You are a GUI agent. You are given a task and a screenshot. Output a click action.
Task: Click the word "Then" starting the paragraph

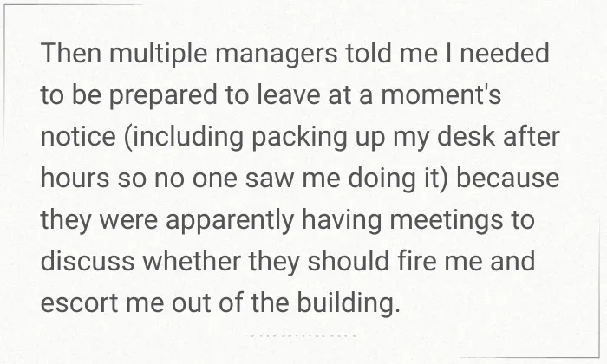pyautogui.click(x=71, y=53)
